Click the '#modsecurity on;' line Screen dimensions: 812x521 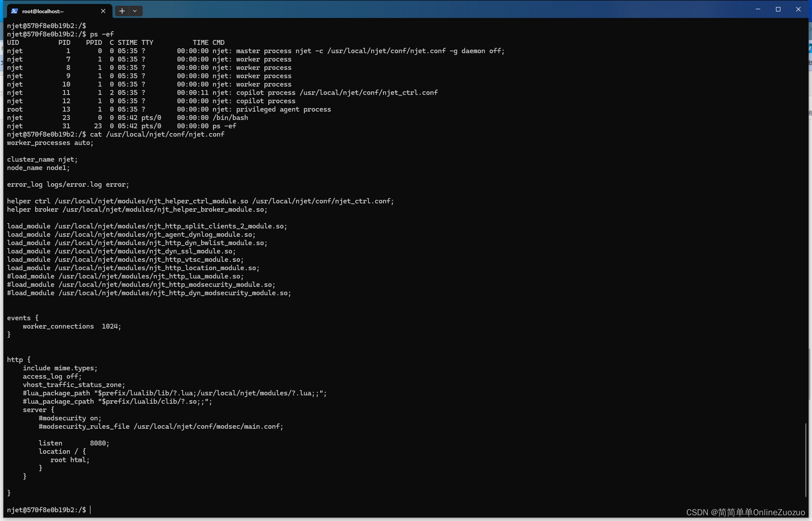70,418
